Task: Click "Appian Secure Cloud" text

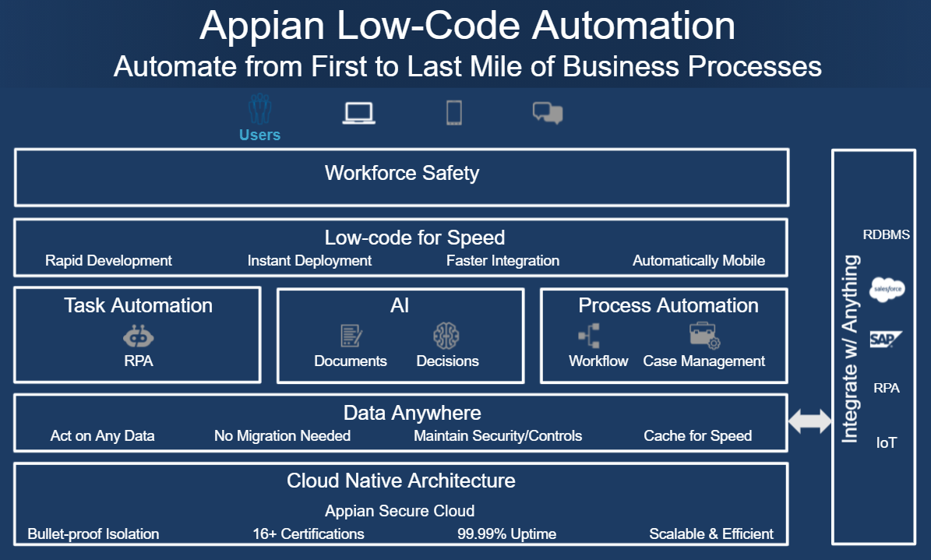Action: point(400,511)
